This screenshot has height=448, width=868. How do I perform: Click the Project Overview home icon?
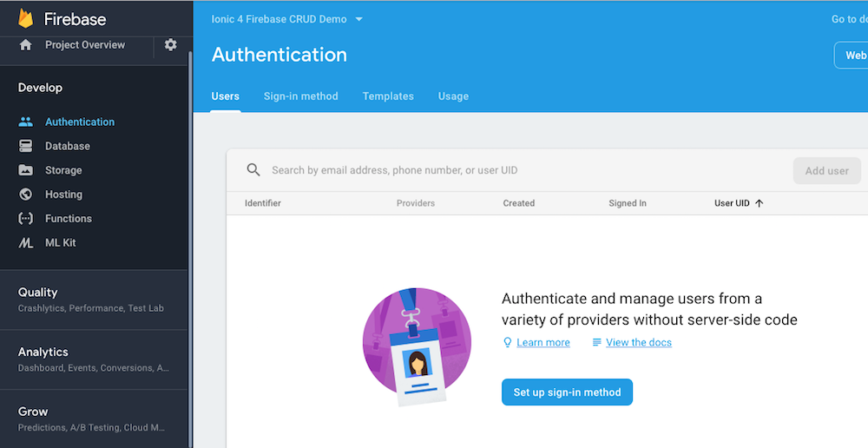click(x=25, y=45)
